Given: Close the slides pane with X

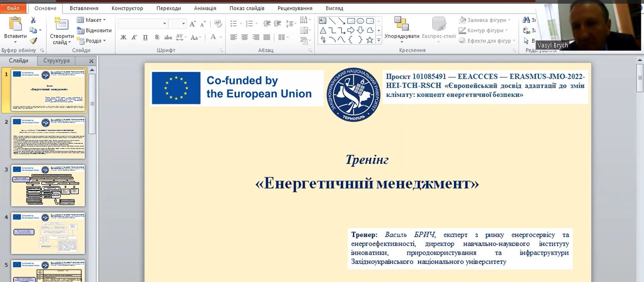Looking at the screenshot, I should click(x=91, y=61).
